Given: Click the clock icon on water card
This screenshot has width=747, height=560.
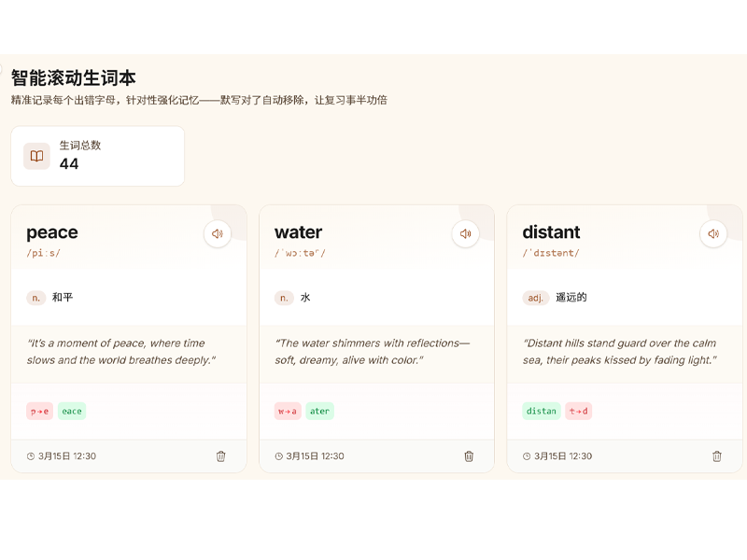Looking at the screenshot, I should coord(278,456).
